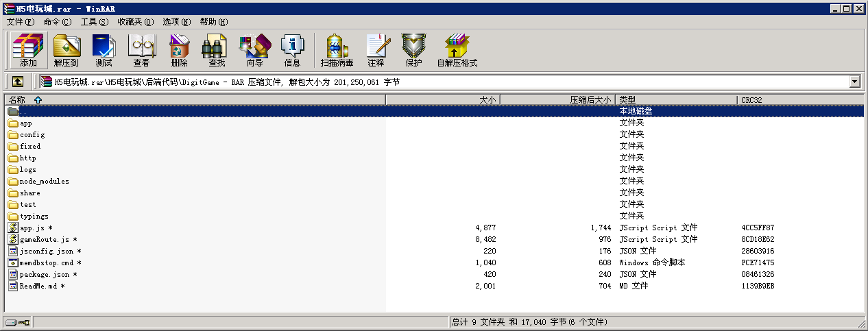Open the 选项 (Options) menu

tap(177, 22)
